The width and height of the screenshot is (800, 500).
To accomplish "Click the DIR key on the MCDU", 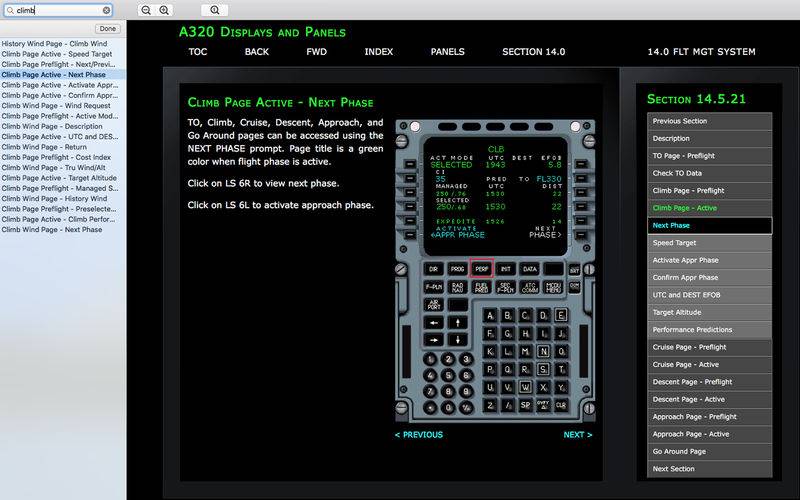I will pos(433,269).
